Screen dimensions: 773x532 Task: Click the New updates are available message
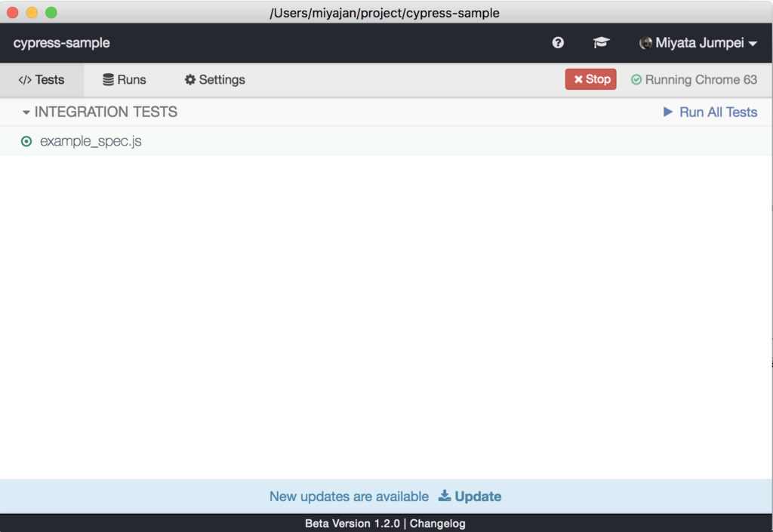(x=349, y=497)
